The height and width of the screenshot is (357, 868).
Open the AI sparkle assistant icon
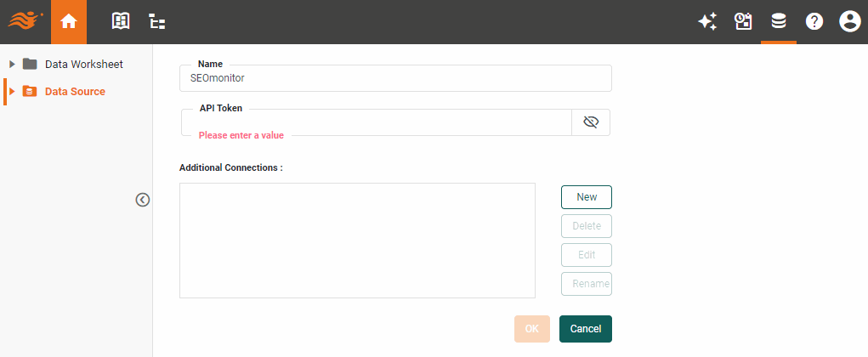(706, 22)
